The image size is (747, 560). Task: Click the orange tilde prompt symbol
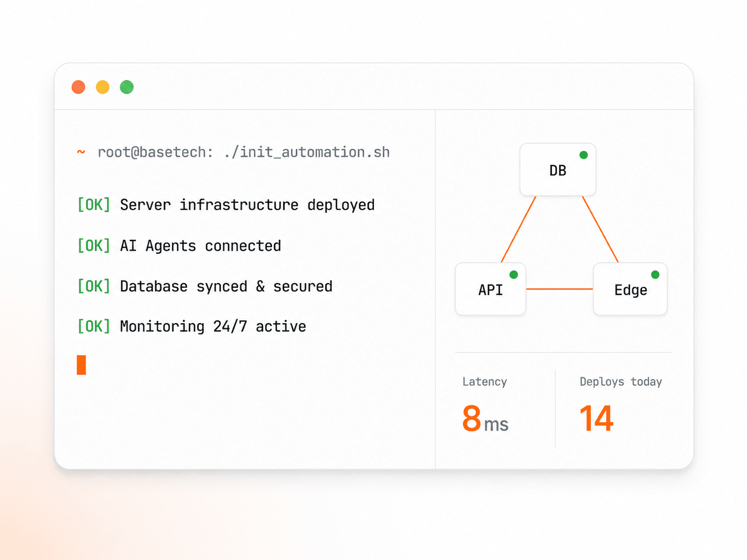(81, 152)
